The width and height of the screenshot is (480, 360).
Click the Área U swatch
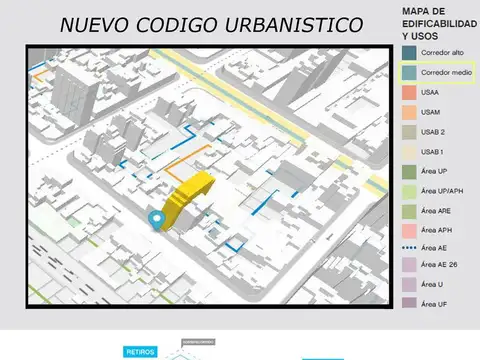coord(409,284)
